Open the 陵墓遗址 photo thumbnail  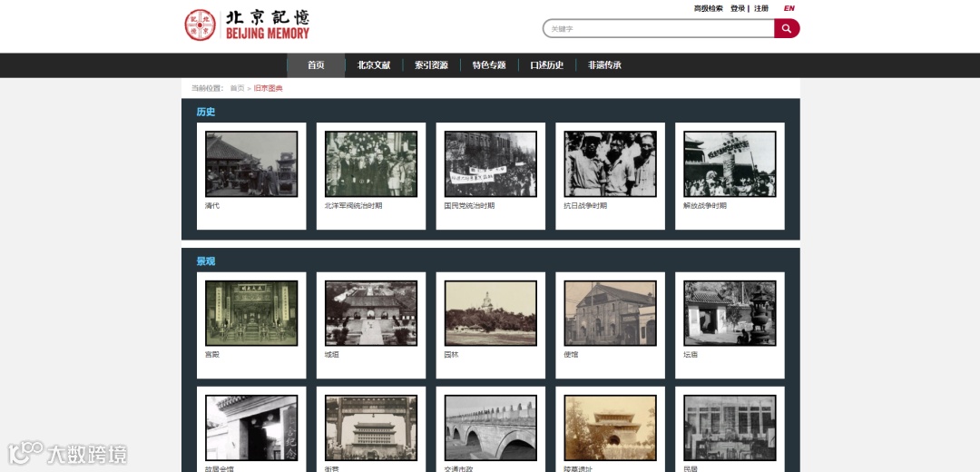pyautogui.click(x=610, y=428)
